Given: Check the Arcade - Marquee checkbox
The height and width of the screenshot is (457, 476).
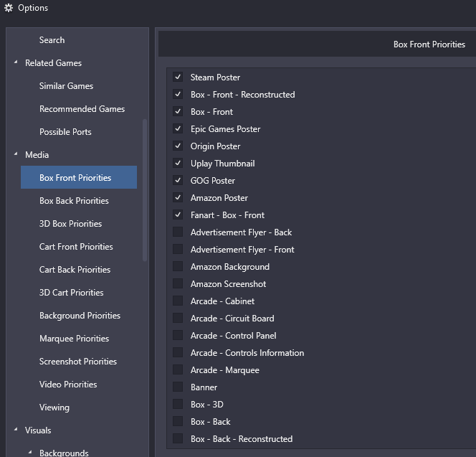Looking at the screenshot, I should [178, 369].
